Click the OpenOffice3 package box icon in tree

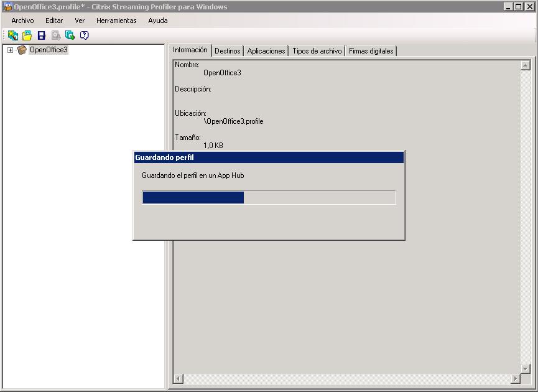click(x=22, y=50)
